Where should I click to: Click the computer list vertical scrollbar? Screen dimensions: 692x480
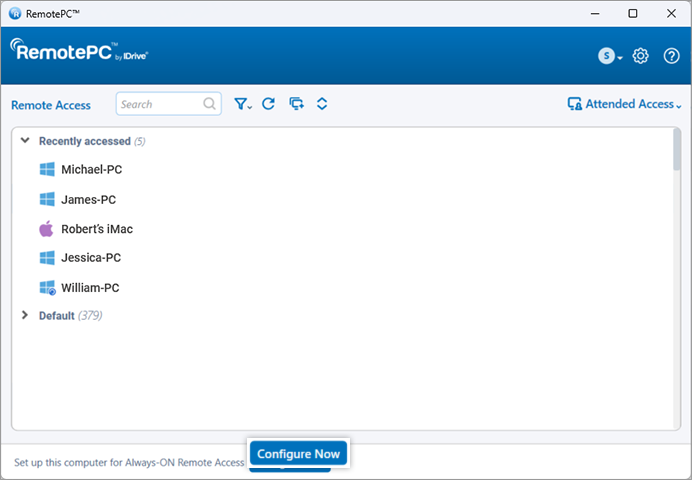[677, 150]
